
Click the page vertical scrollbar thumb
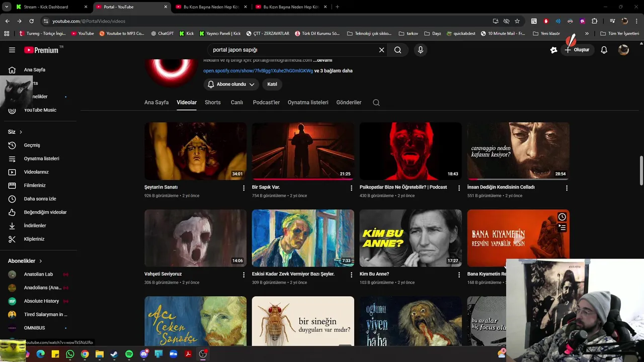[x=641, y=171]
